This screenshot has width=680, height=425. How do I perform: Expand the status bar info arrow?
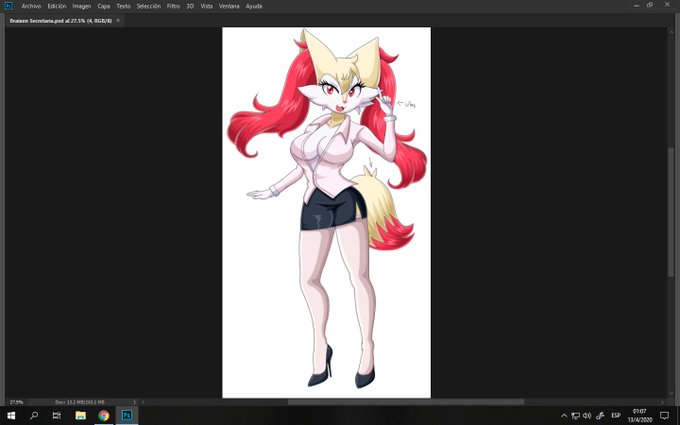coord(134,402)
